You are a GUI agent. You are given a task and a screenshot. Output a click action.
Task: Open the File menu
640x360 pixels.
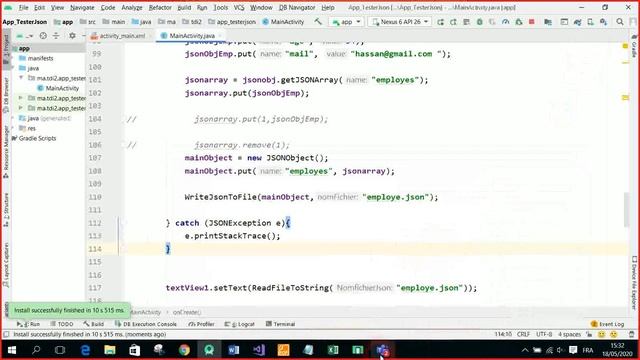pyautogui.click(x=24, y=7)
